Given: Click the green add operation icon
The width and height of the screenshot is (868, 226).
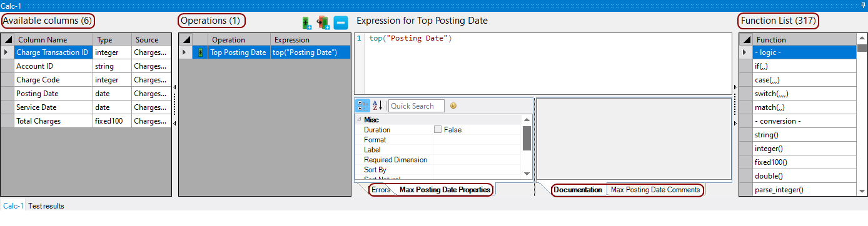Looking at the screenshot, I should pos(306,23).
